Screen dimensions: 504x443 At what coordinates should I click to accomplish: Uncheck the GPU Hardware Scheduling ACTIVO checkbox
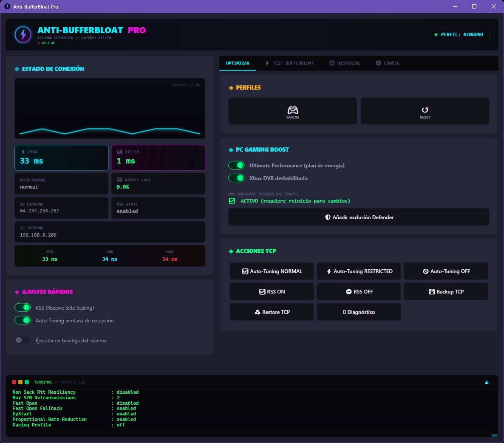[x=232, y=201]
